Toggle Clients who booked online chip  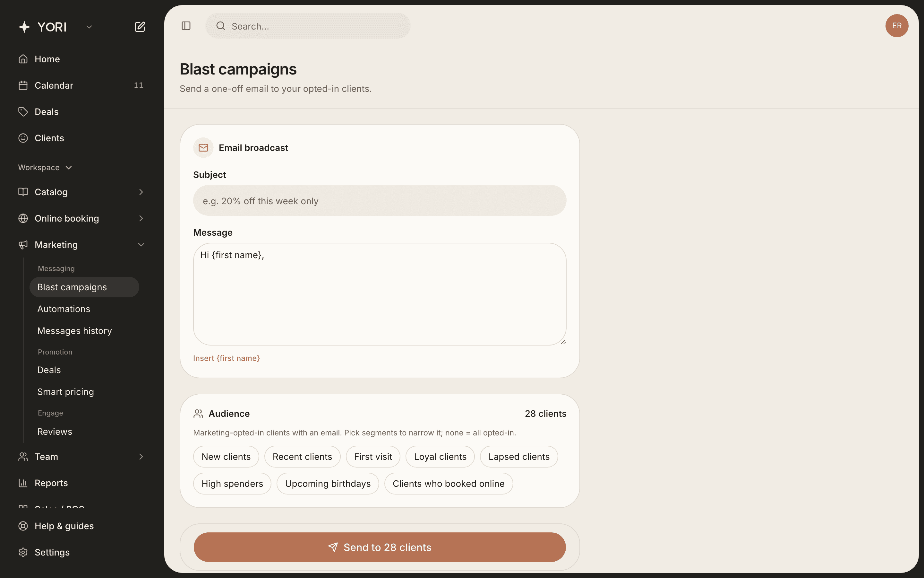point(449,484)
